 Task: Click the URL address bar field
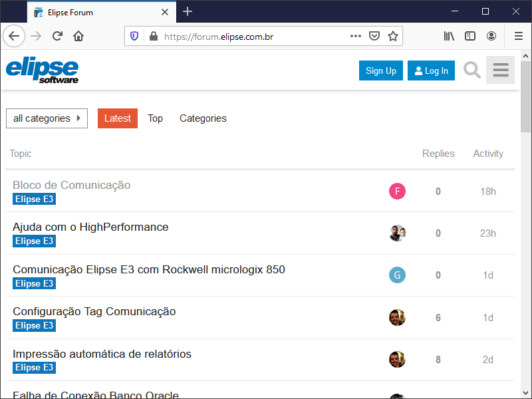(x=253, y=36)
